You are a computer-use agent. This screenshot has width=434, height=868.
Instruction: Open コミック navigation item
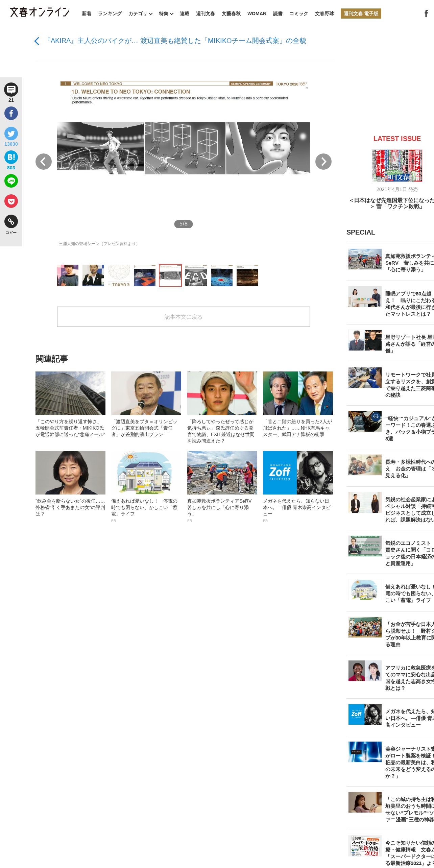[299, 14]
